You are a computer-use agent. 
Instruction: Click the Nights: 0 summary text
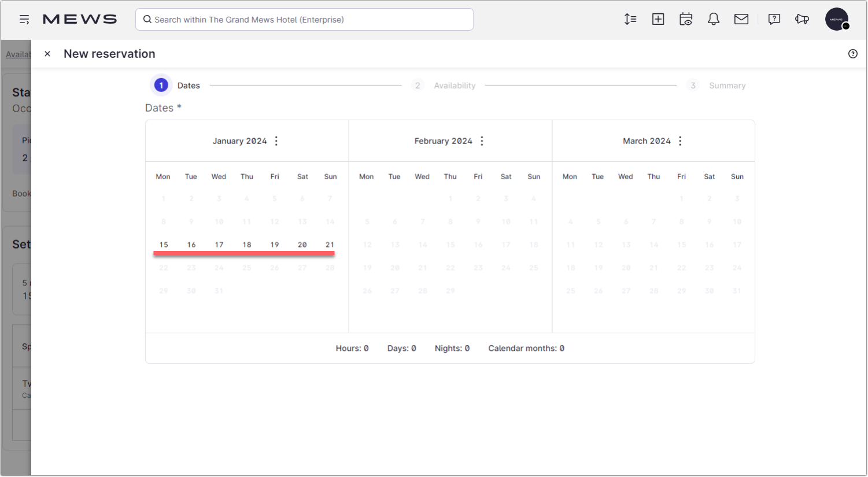click(x=452, y=349)
